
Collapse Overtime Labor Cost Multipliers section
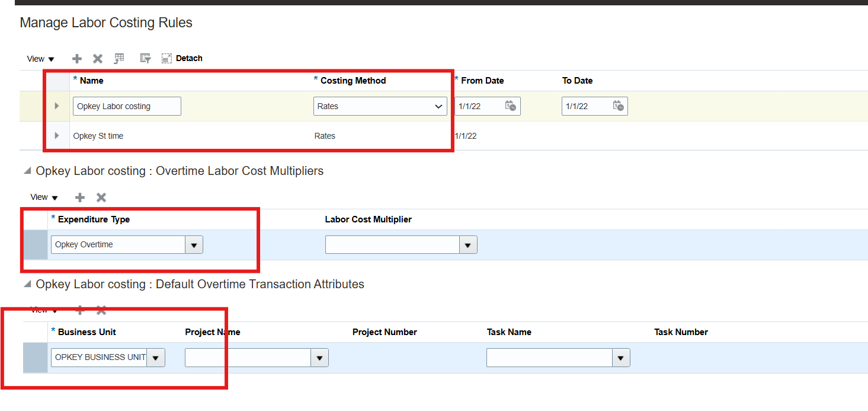27,171
